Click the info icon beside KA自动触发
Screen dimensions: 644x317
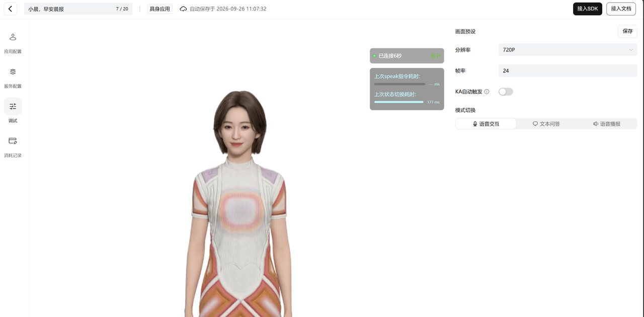click(x=487, y=92)
